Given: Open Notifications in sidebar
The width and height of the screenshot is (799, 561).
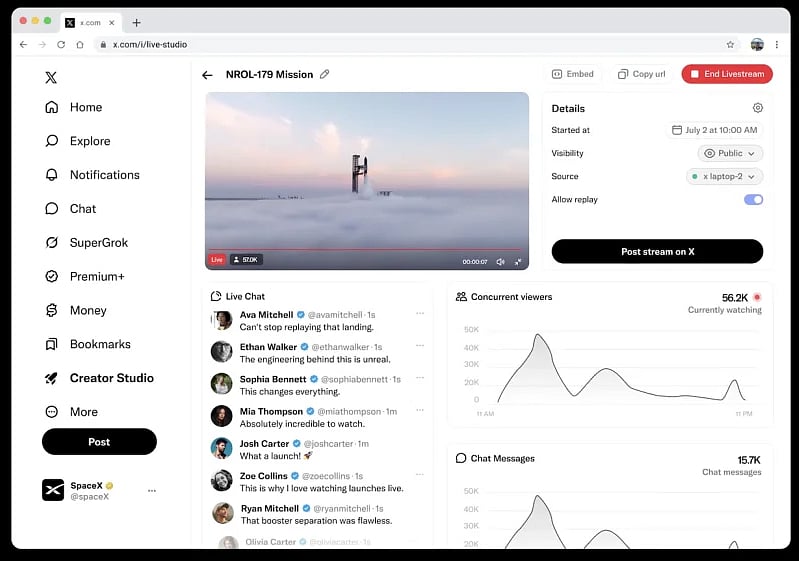Looking at the screenshot, I should click(x=92, y=175).
